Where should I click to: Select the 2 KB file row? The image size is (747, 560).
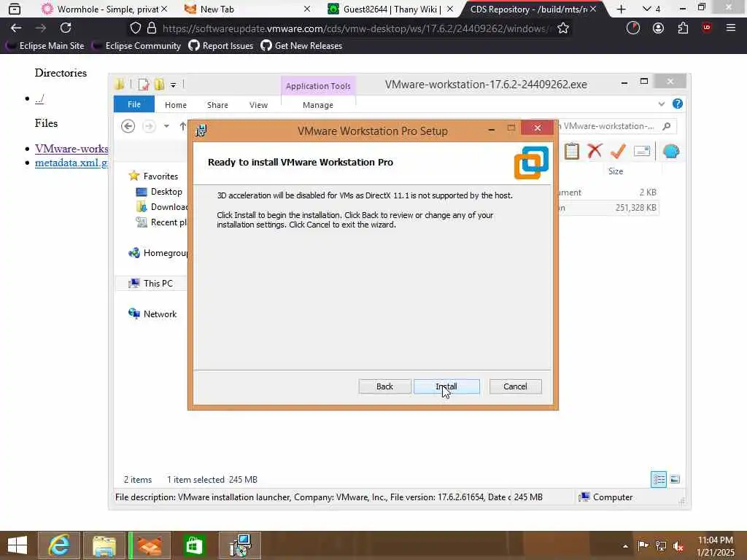[x=609, y=192]
